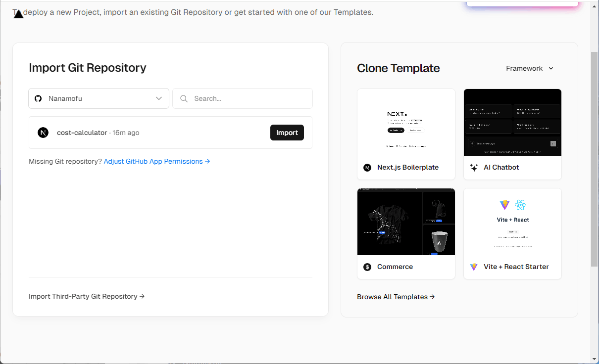Click the Next.js logo beside Next.js Boilerplate
Screen dimensions: 599x364
click(367, 167)
